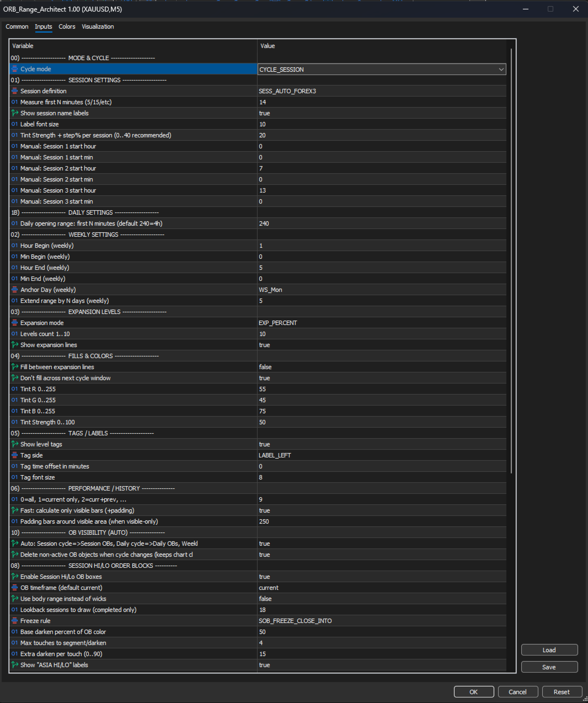
Task: Click bool icon beside Show session name labels
Action: point(15,113)
